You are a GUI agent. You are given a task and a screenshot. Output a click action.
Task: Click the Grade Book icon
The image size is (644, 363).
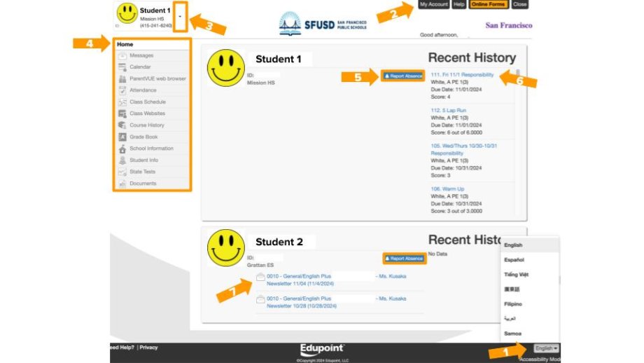[122, 137]
